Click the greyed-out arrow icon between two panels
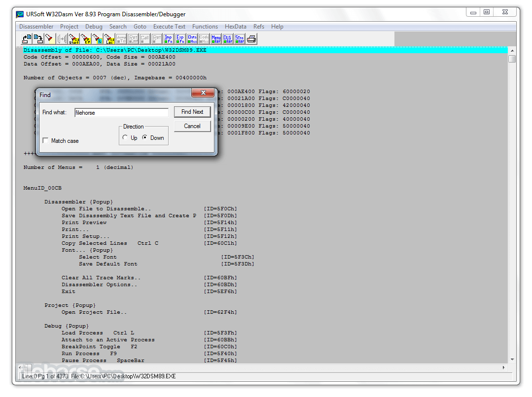Screen dimensions: 532x397 tap(62, 39)
